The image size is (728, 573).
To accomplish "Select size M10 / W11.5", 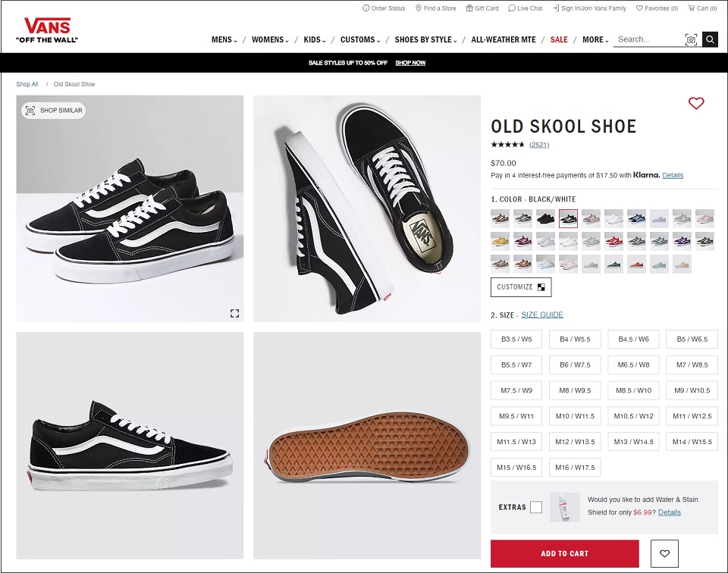I will coord(575,416).
